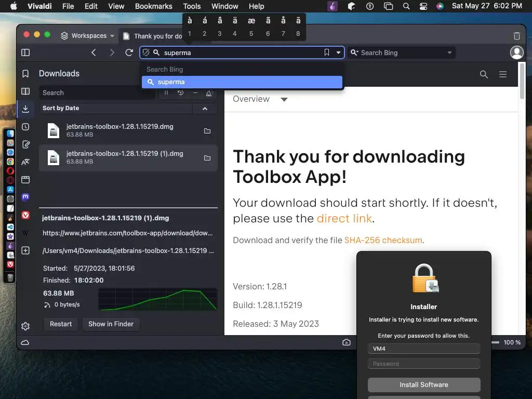Open the Mastodon web panel
532x399 pixels.
point(25,197)
